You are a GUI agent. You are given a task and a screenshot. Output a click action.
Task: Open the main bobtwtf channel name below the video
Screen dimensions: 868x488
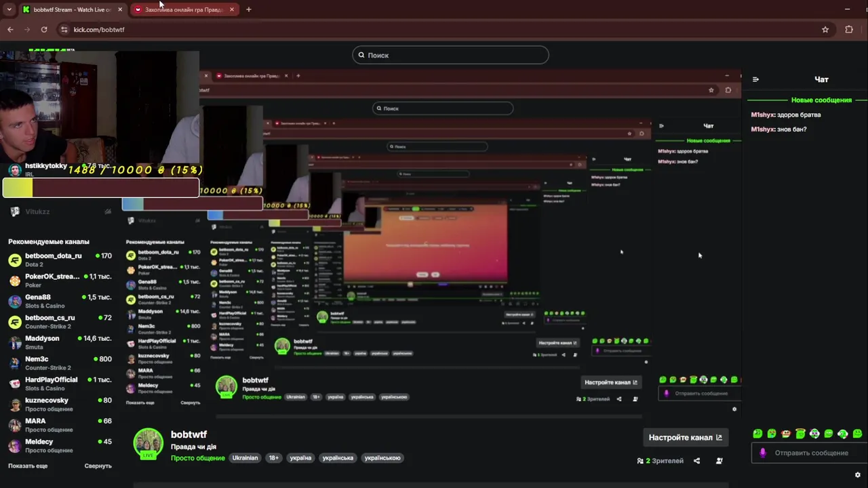189,434
